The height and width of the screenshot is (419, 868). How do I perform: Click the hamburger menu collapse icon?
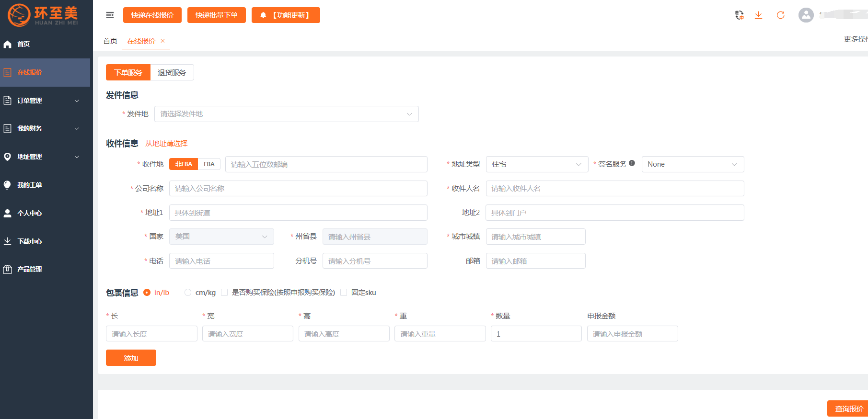click(x=110, y=15)
